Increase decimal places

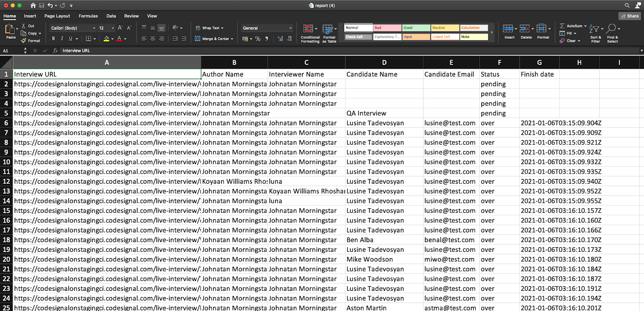click(280, 39)
